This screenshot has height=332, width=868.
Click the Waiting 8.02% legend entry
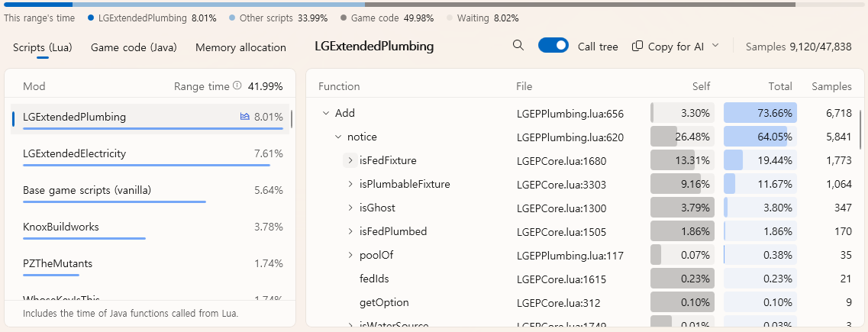tap(482, 18)
